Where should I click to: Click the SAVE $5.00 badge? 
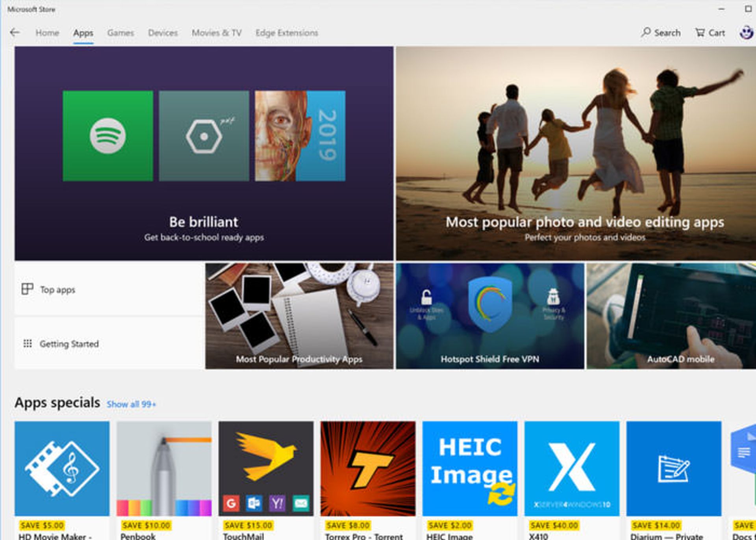click(42, 525)
